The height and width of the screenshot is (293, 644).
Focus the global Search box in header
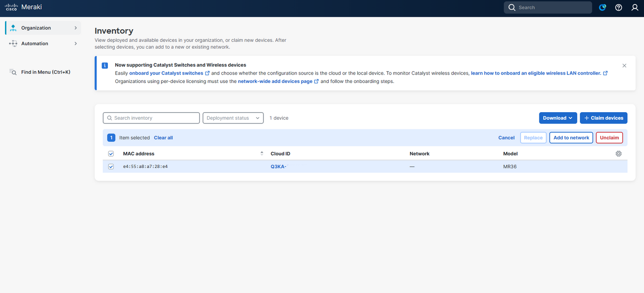pos(548,8)
